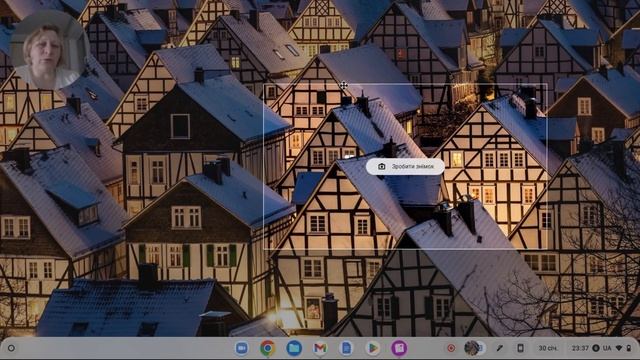Click the UA keyboard language indicator
The width and height of the screenshot is (640, 360).
point(607,348)
